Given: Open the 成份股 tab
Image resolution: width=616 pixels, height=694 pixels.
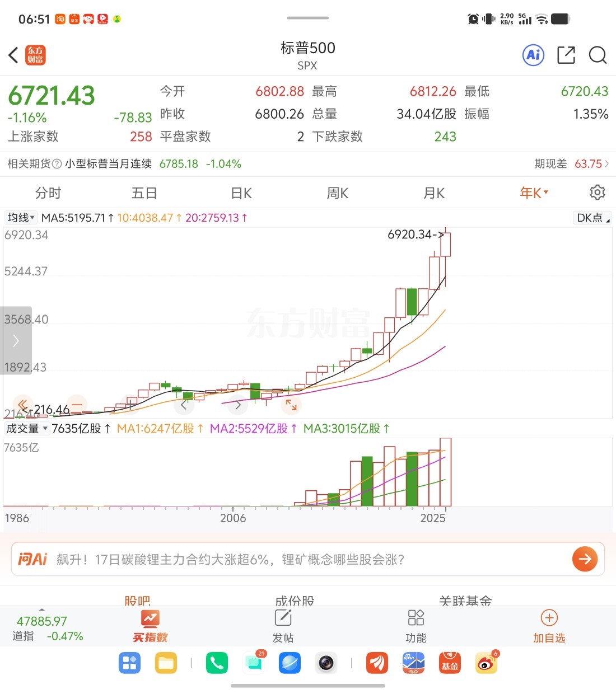Looking at the screenshot, I should coord(295,601).
